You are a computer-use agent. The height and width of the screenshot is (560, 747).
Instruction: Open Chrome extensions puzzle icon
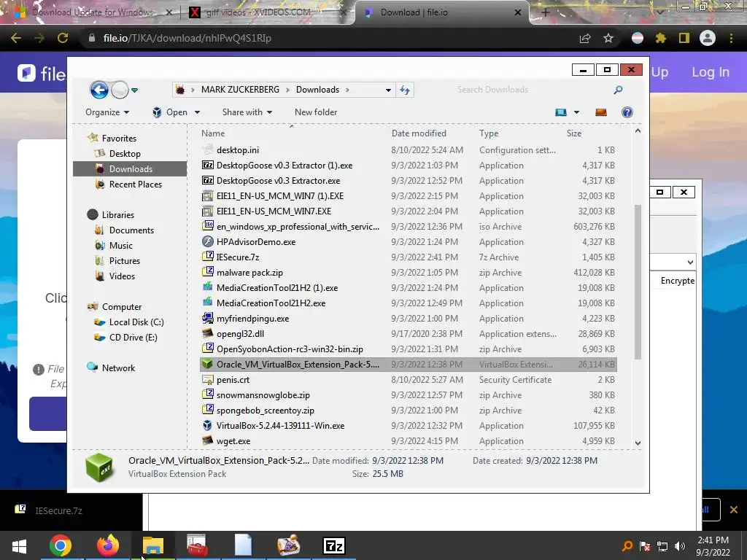660,38
